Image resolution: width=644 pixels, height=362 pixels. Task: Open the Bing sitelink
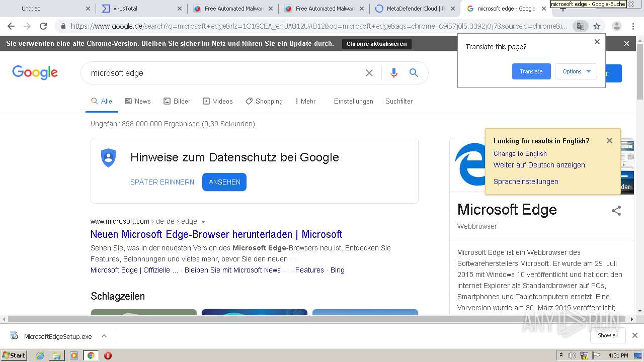(338, 270)
